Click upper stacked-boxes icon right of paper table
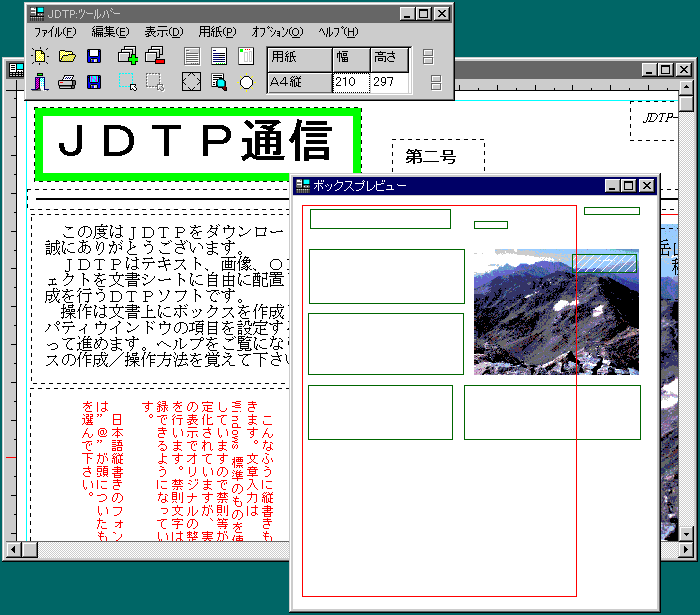The width and height of the screenshot is (700, 615). tap(428, 57)
